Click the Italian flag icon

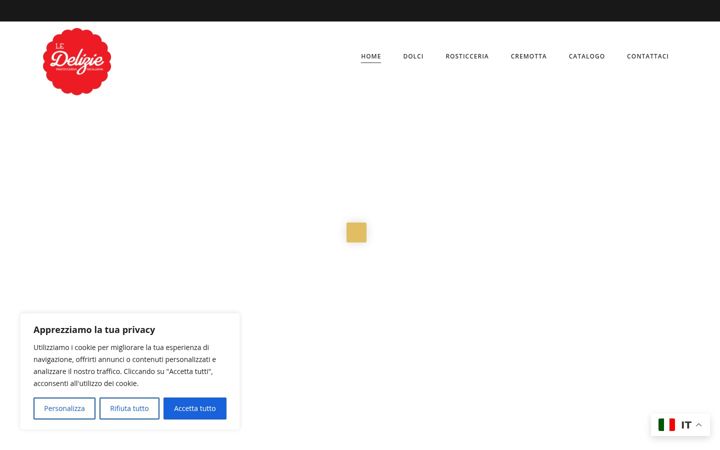coord(666,425)
